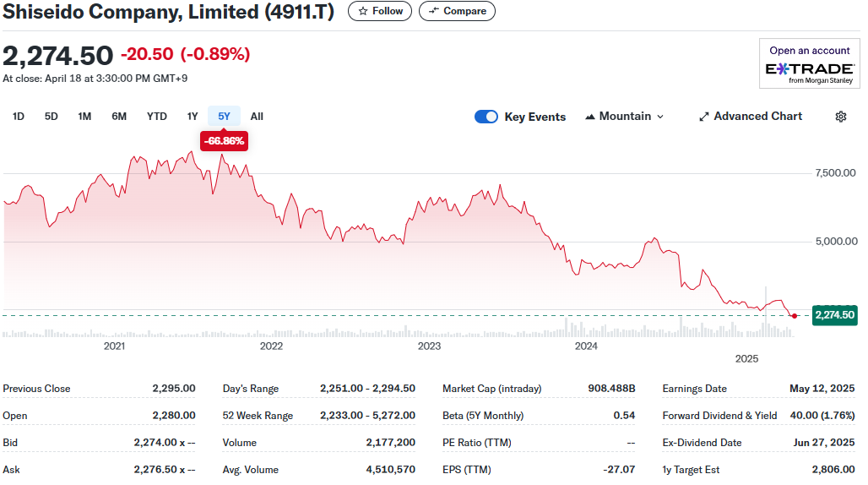Screen dimensions: 868x485
Task: Click the Bid value 2,274.00 x --
Action: [x=165, y=443]
